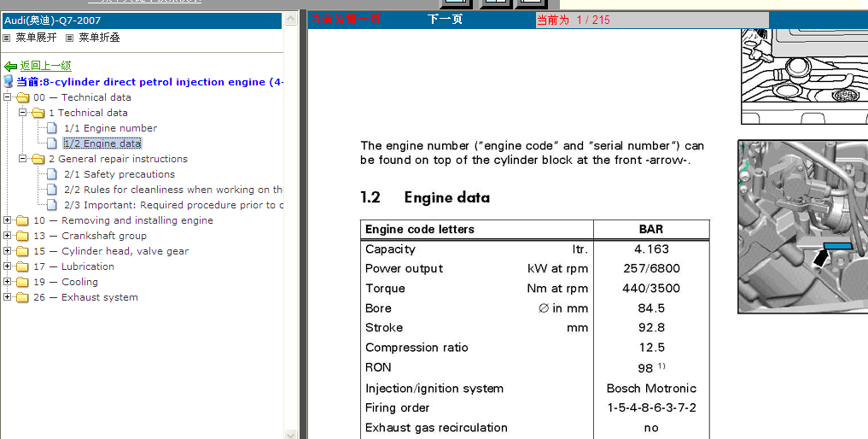Collapse the 1 Technical data subfolder
This screenshot has width=868, height=439.
click(23, 113)
